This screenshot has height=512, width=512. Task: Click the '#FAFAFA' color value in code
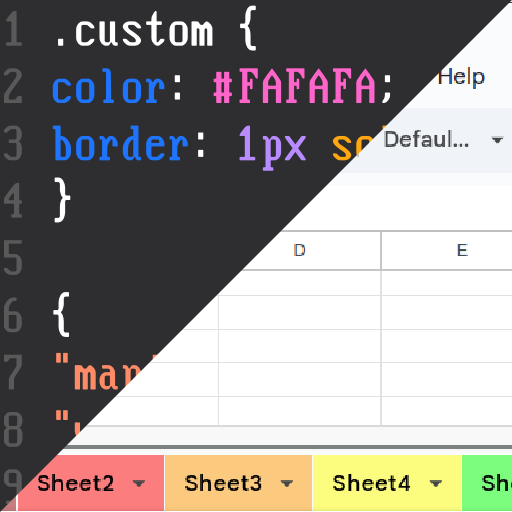click(x=295, y=87)
